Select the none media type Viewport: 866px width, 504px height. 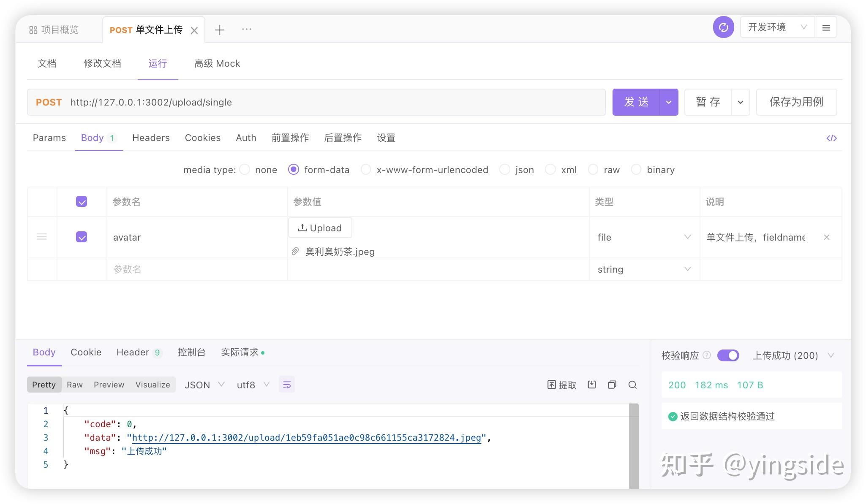[245, 170]
